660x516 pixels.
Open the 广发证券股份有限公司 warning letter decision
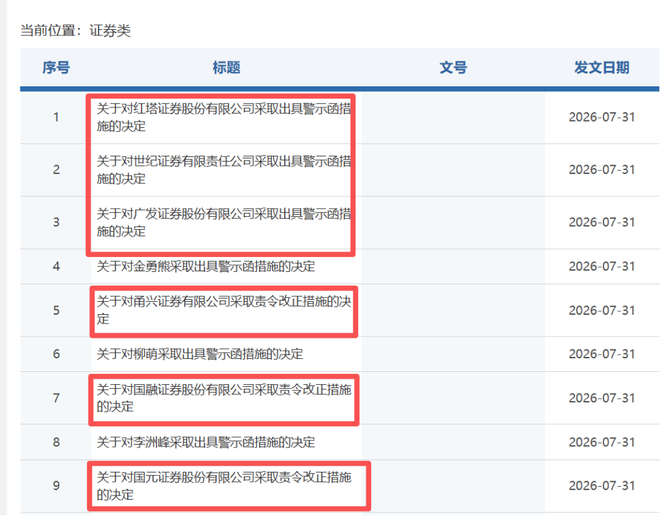click(224, 223)
